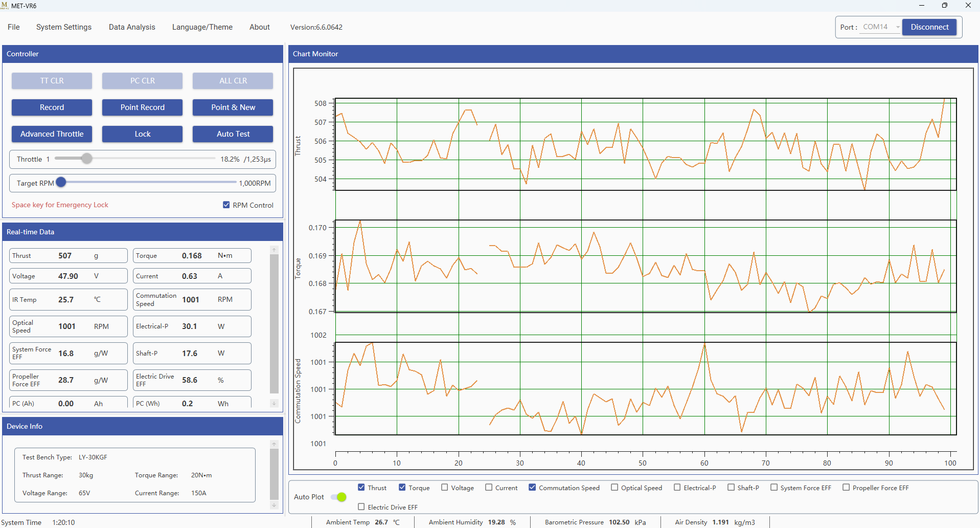Click the Point Record button
This screenshot has height=528, width=980.
(143, 107)
